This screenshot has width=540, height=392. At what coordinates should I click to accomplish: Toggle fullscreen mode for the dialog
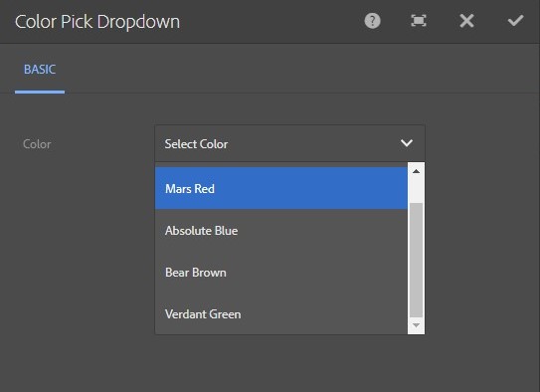coord(419,21)
